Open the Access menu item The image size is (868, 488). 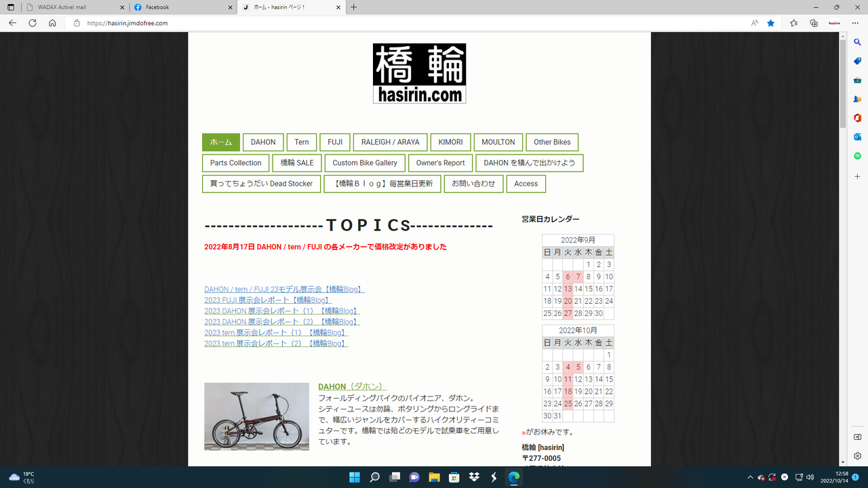click(526, 184)
